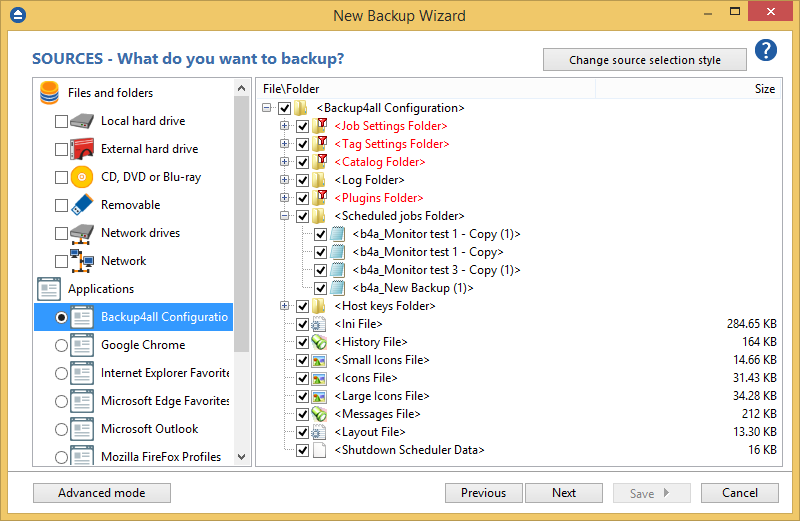Select the Internet Explorer Favorites radio button

click(61, 374)
